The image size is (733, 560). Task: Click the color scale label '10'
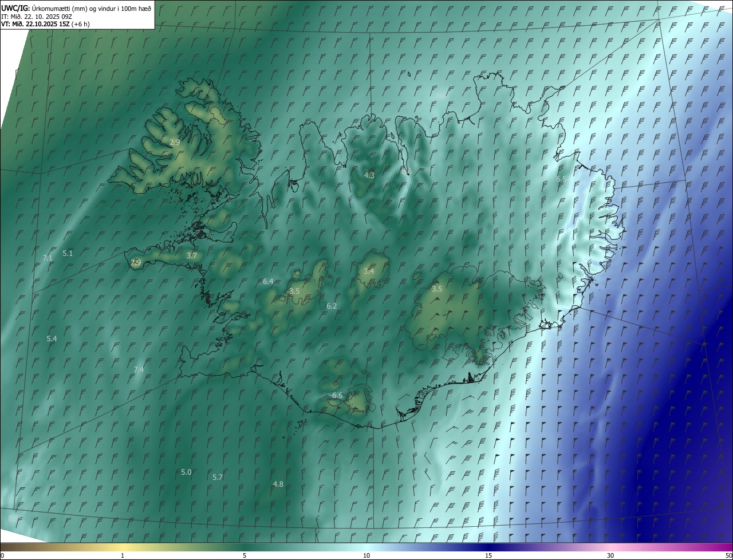[x=366, y=555]
